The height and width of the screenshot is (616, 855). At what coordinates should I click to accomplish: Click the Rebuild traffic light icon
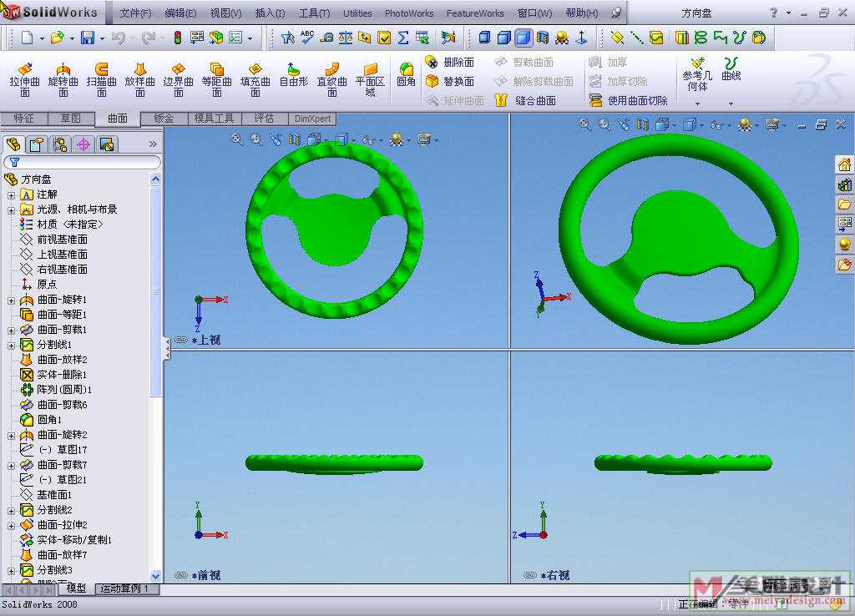[x=178, y=38]
